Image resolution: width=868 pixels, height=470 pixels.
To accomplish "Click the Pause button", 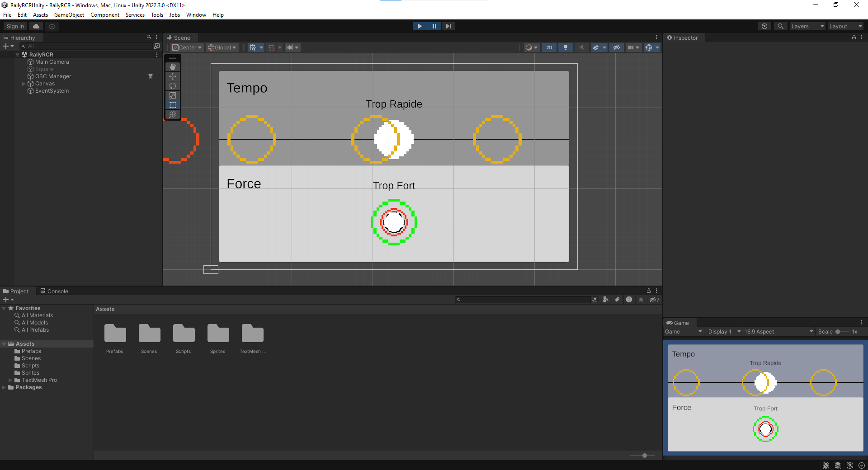I will point(434,26).
